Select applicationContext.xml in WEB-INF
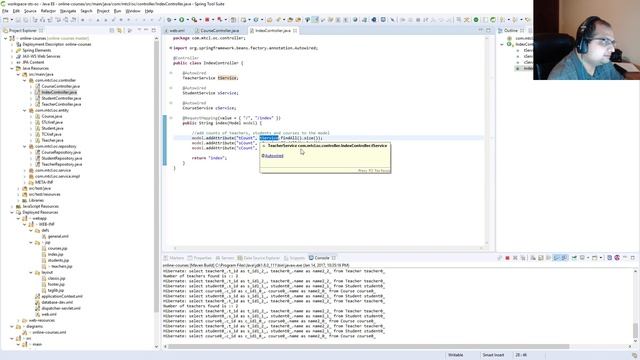 tap(62, 296)
